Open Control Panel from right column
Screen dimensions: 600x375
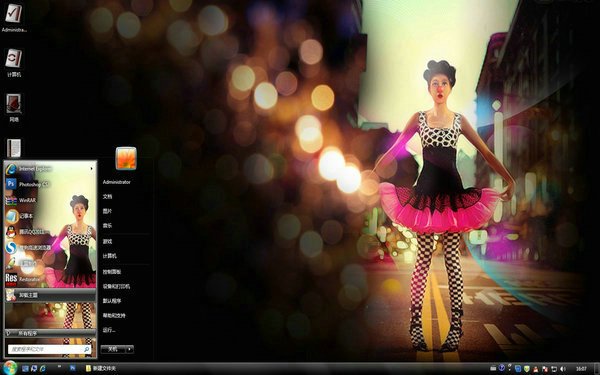point(112,272)
